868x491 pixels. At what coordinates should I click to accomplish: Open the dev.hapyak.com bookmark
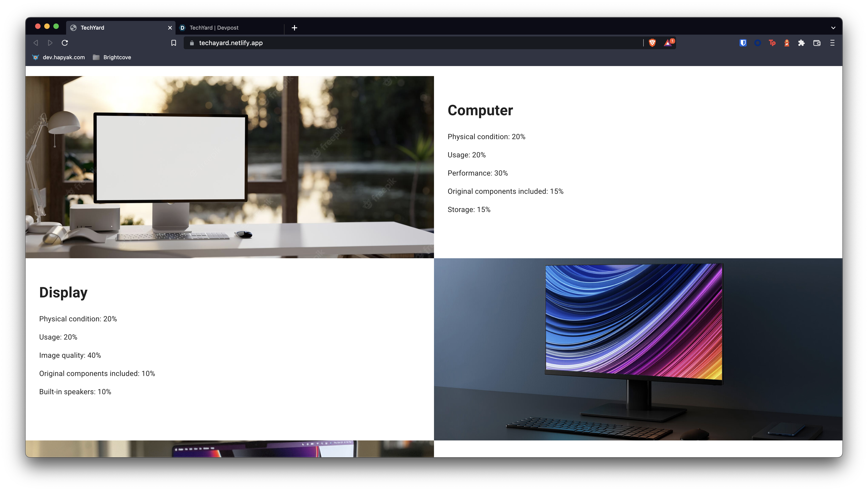59,57
